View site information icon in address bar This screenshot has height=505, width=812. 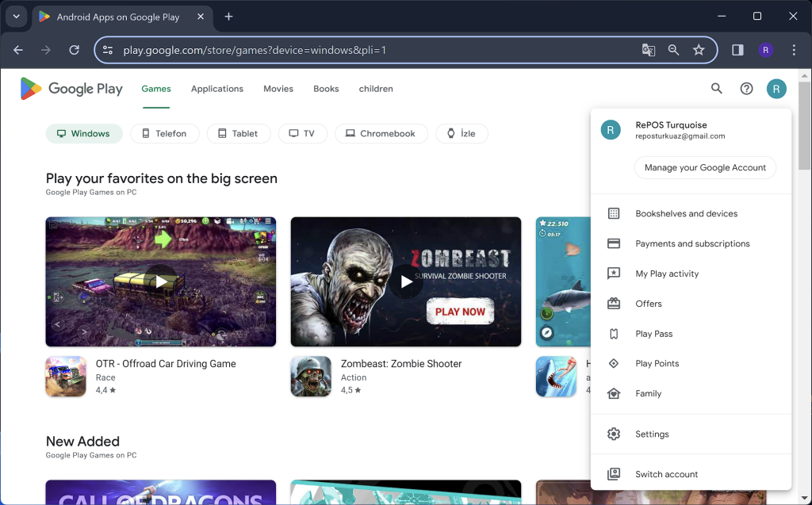(108, 50)
